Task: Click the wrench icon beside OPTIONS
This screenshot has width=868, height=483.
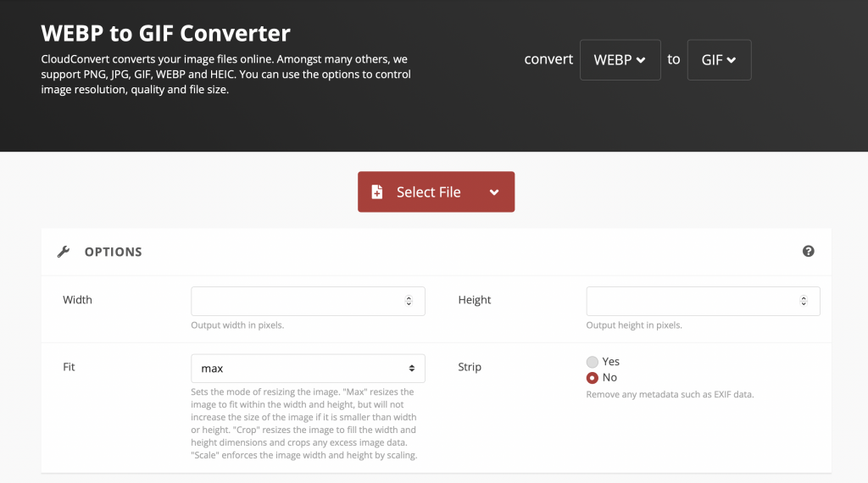Action: [x=64, y=252]
